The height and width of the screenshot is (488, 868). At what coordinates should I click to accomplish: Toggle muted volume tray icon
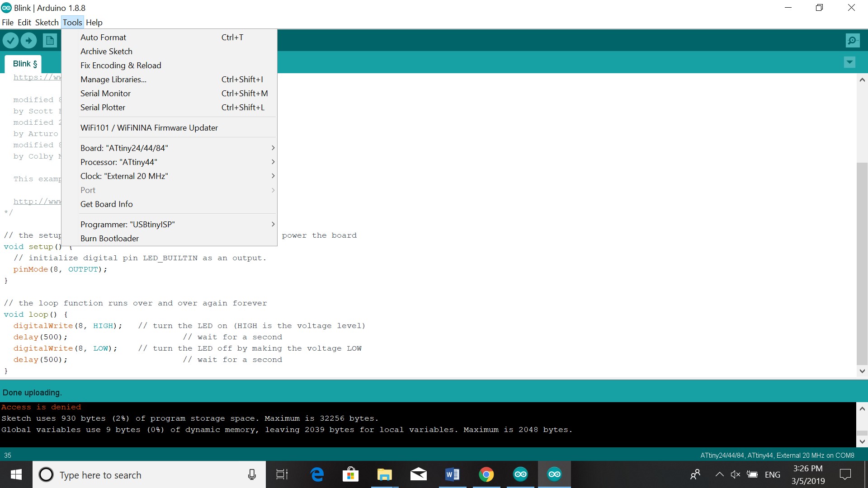735,474
